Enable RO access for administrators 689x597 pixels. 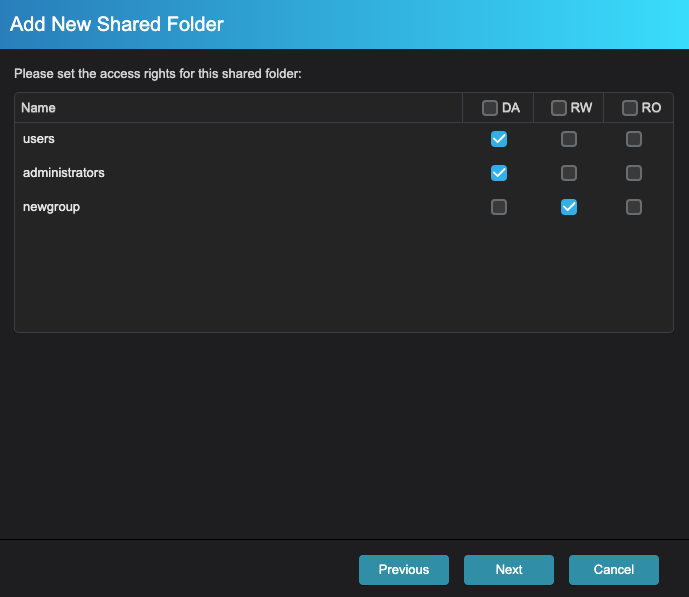[634, 173]
